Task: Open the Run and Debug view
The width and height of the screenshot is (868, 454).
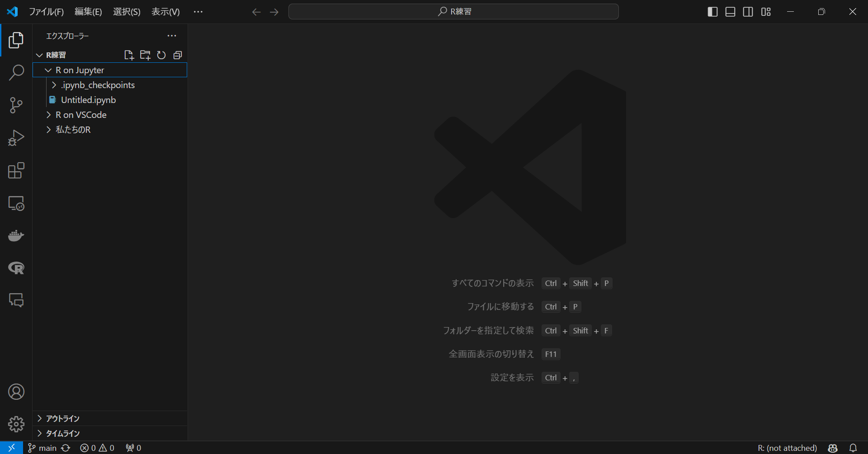Action: (x=16, y=138)
